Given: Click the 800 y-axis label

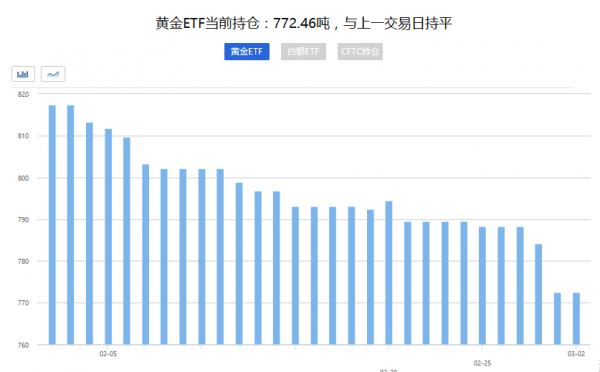Looking at the screenshot, I should point(23,178).
